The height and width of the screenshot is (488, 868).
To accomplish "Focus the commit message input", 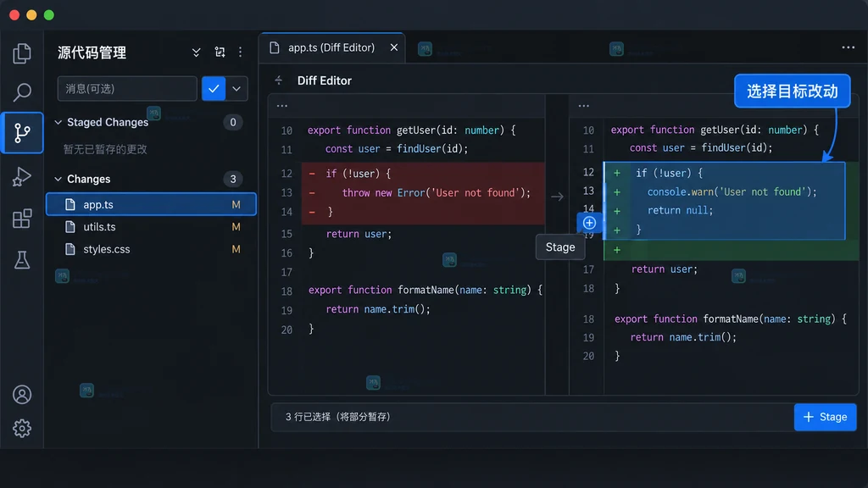I will click(127, 88).
